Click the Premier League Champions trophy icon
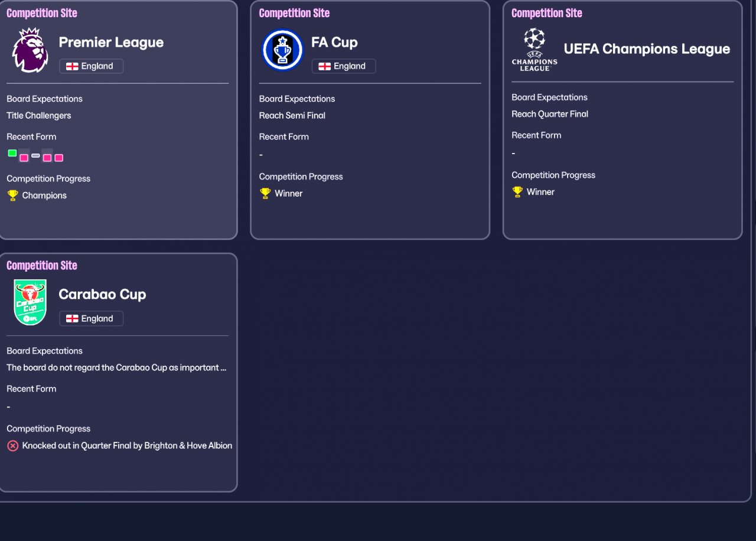The image size is (756, 541). coord(12,195)
